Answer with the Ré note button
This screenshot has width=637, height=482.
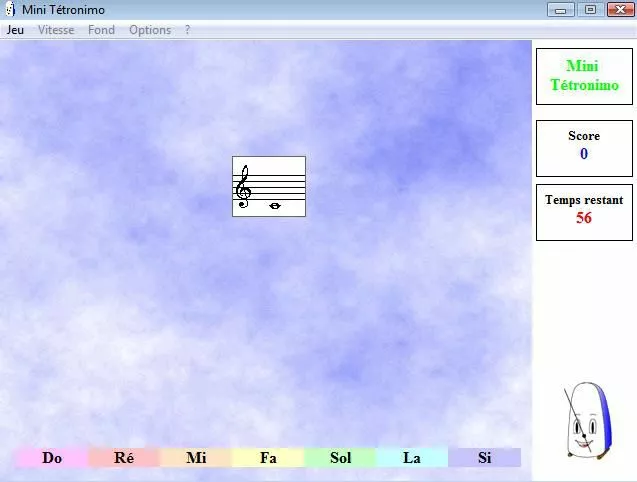(x=124, y=458)
